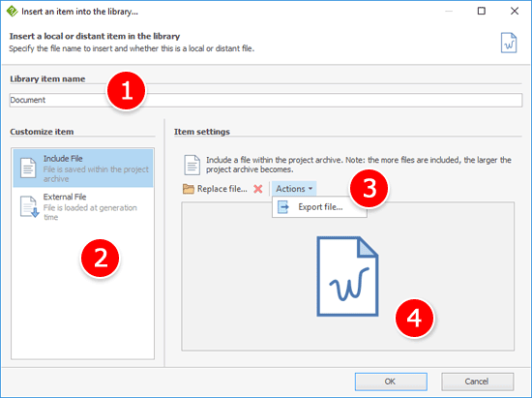Click the Include File document icon

pos(28,168)
